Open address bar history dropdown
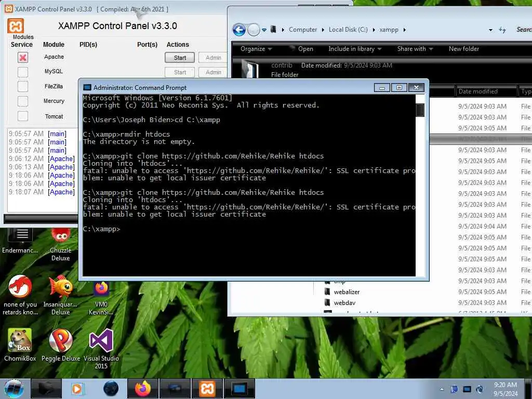 click(x=490, y=30)
